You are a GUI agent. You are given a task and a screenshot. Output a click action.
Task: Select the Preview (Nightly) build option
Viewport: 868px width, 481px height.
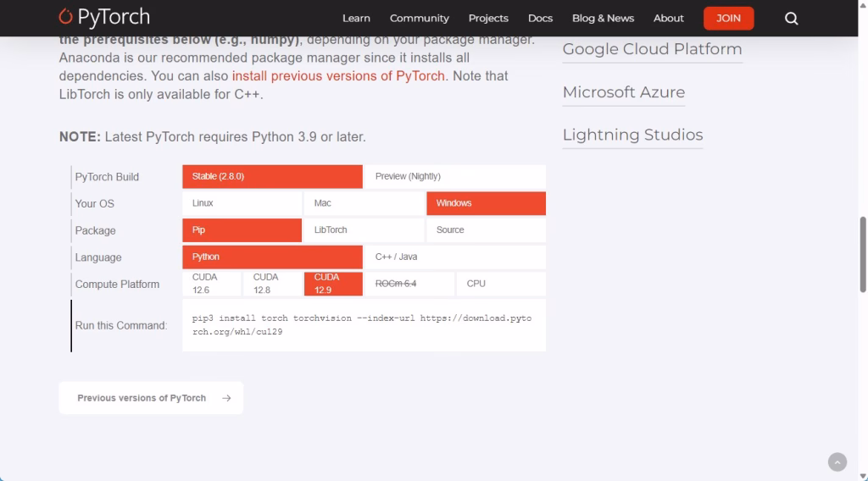click(455, 176)
